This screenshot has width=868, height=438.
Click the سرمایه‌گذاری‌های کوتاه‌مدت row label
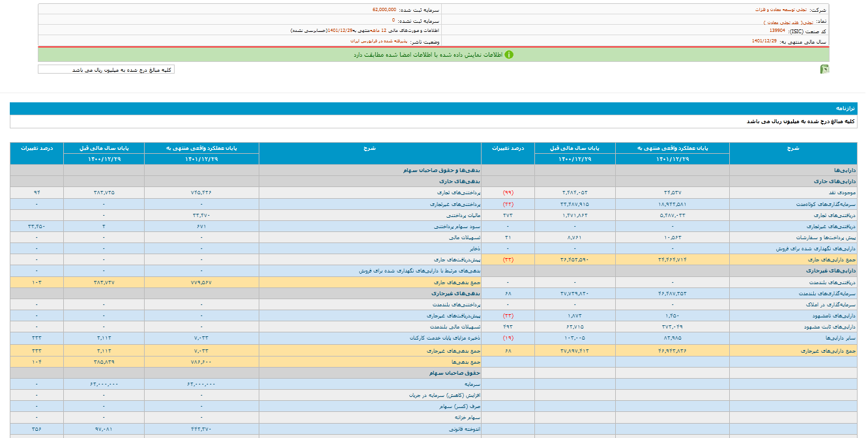828,204
